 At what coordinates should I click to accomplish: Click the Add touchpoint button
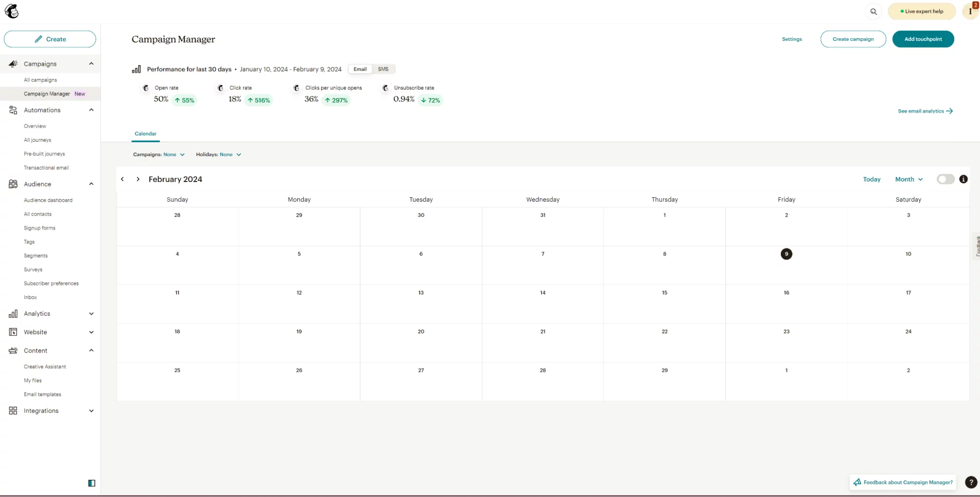click(x=923, y=39)
